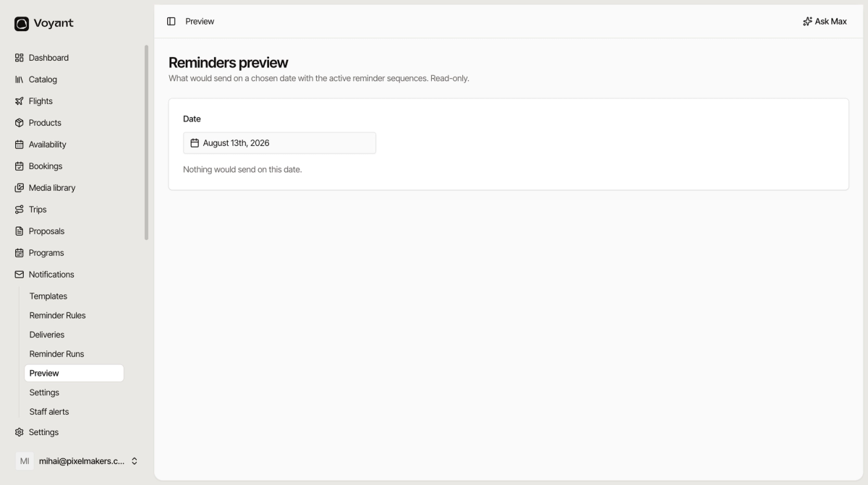
Task: Click 'Nothing would send on this date.' text
Action: [x=242, y=170]
